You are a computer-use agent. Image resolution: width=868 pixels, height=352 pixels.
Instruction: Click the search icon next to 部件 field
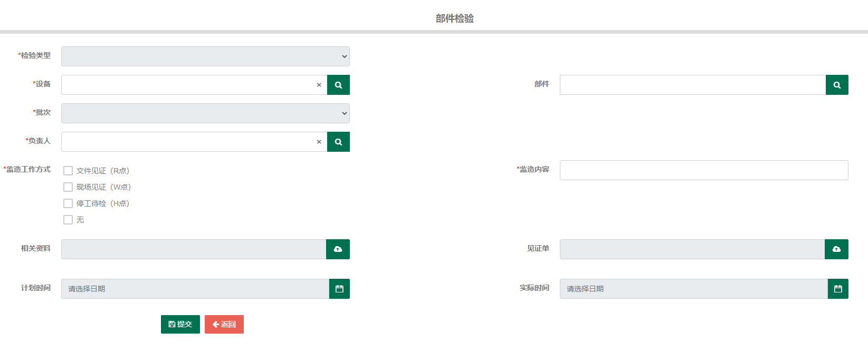point(837,85)
